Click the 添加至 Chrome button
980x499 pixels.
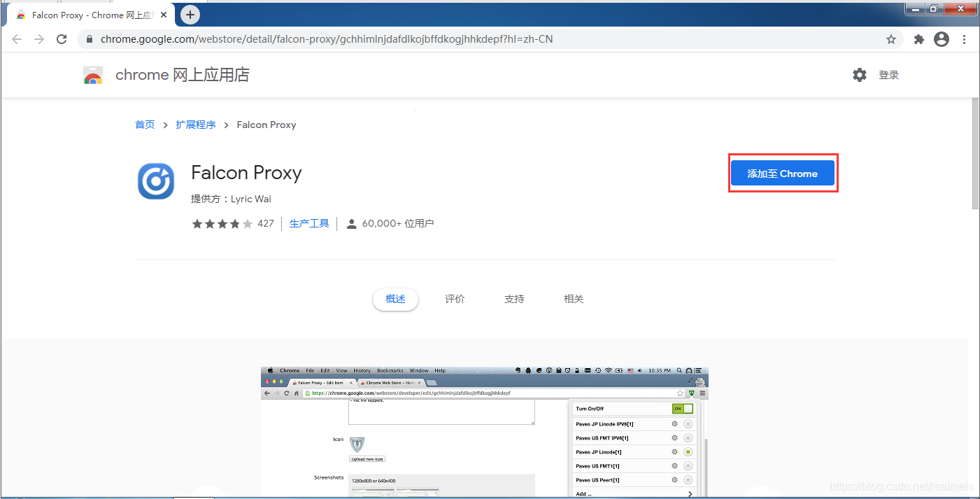point(783,174)
